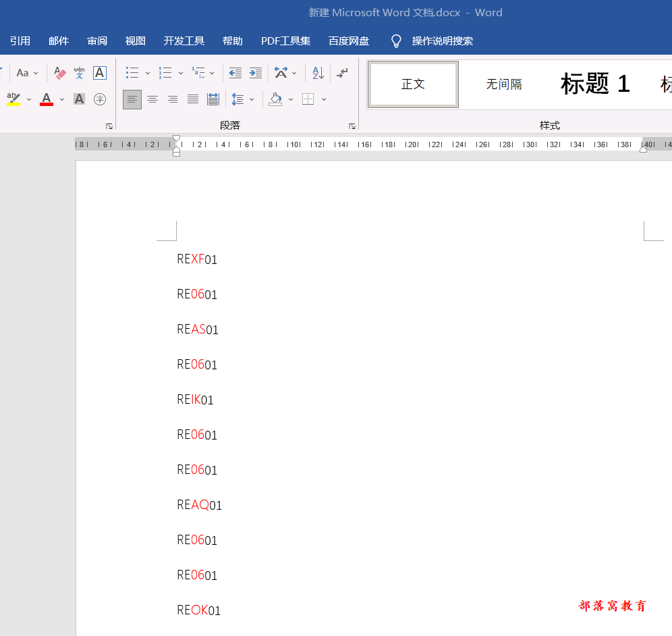Apply the 标题 1 (Heading 1) style
The image size is (672, 636).
tap(595, 84)
